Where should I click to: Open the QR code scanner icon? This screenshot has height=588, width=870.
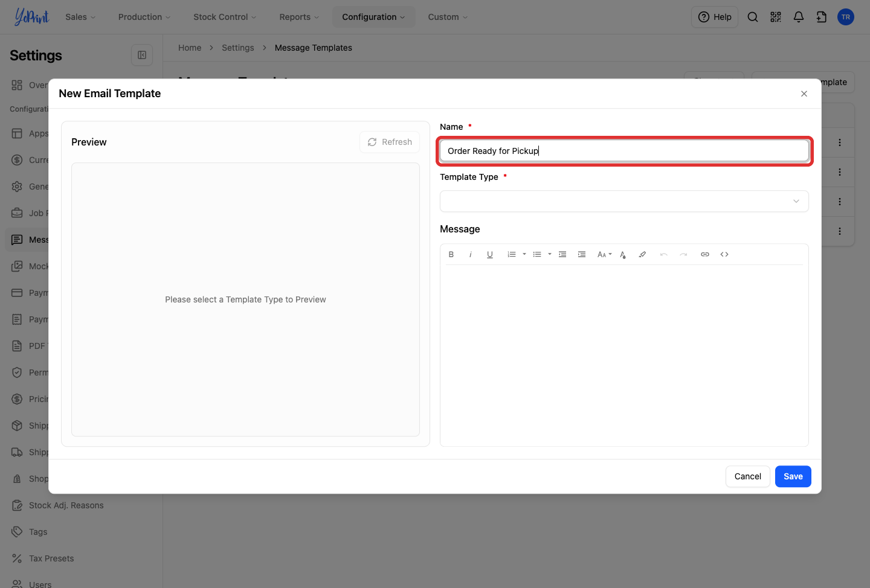coord(776,17)
